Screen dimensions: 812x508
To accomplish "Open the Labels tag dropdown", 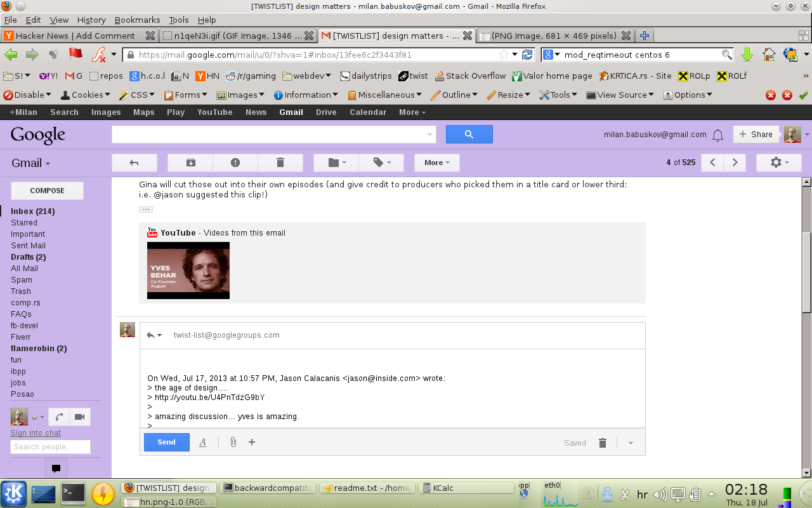I will click(382, 163).
